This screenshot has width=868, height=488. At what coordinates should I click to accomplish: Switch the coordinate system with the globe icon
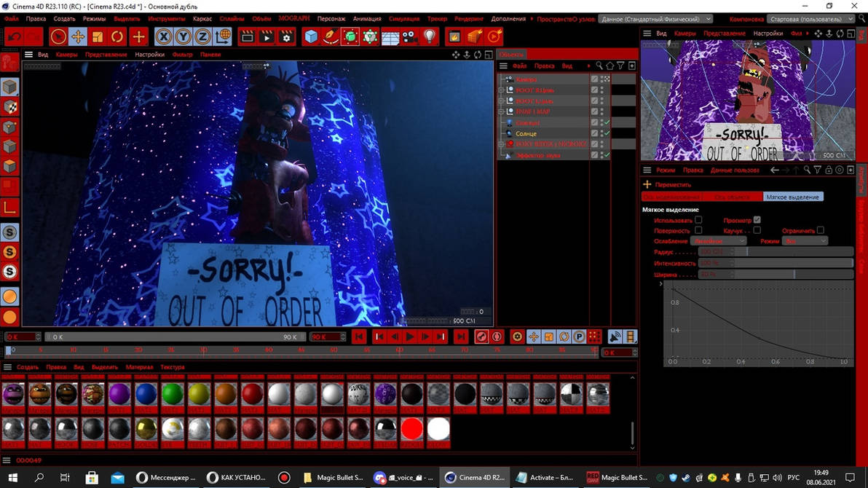pyautogui.click(x=223, y=37)
